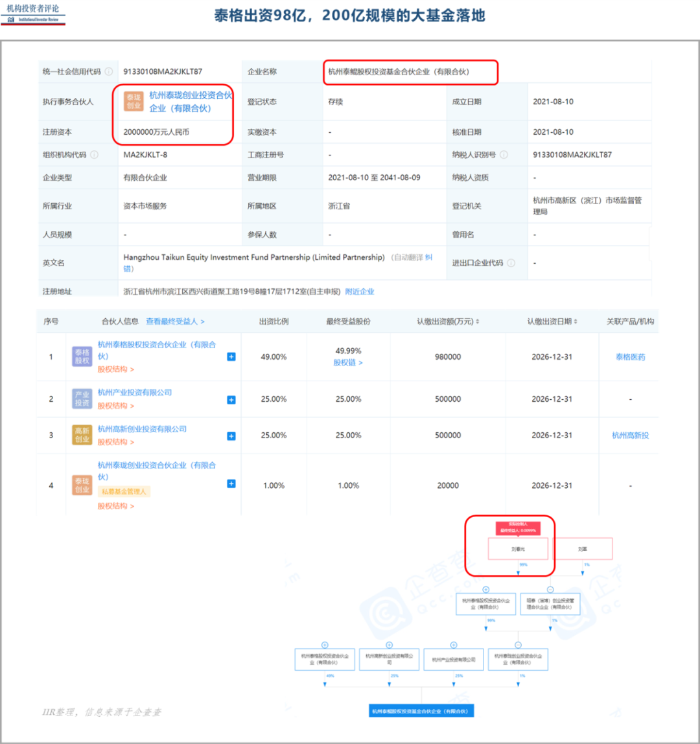Click 泰珑创业 logo in 执行事务合伙人 row
This screenshot has width=700, height=744.
click(134, 101)
